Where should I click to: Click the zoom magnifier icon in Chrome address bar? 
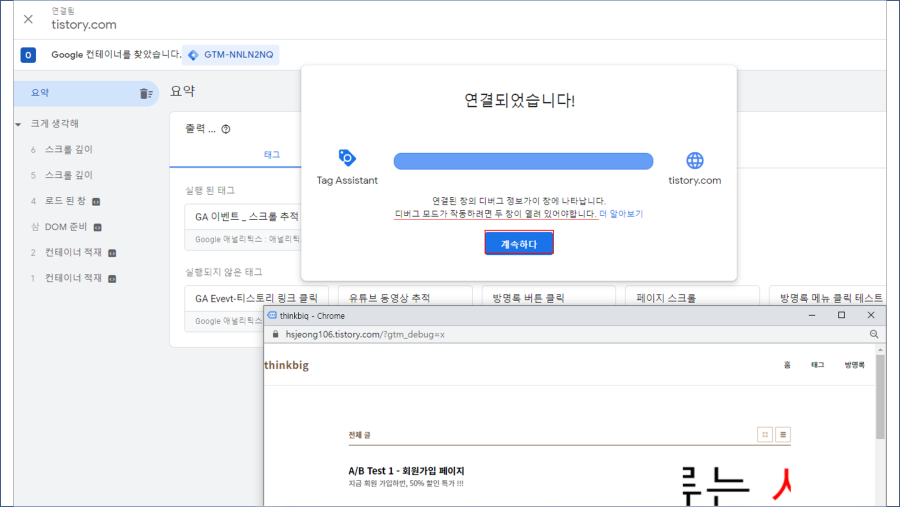coord(874,334)
